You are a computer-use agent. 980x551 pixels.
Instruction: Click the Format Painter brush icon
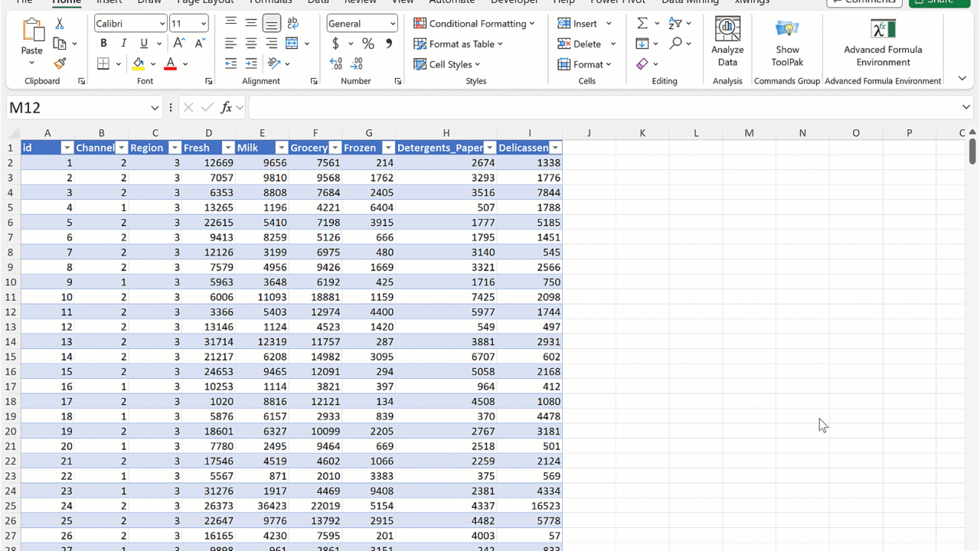(x=60, y=64)
